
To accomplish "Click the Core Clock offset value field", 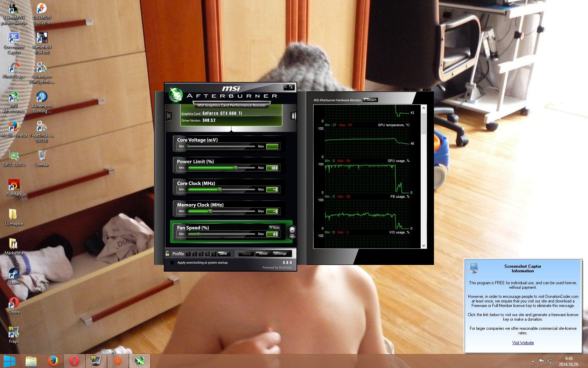I will tap(272, 190).
